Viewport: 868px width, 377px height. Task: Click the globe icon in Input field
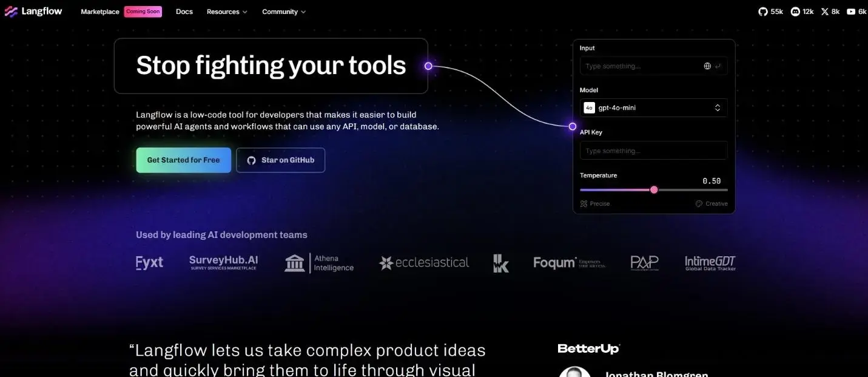pyautogui.click(x=707, y=66)
